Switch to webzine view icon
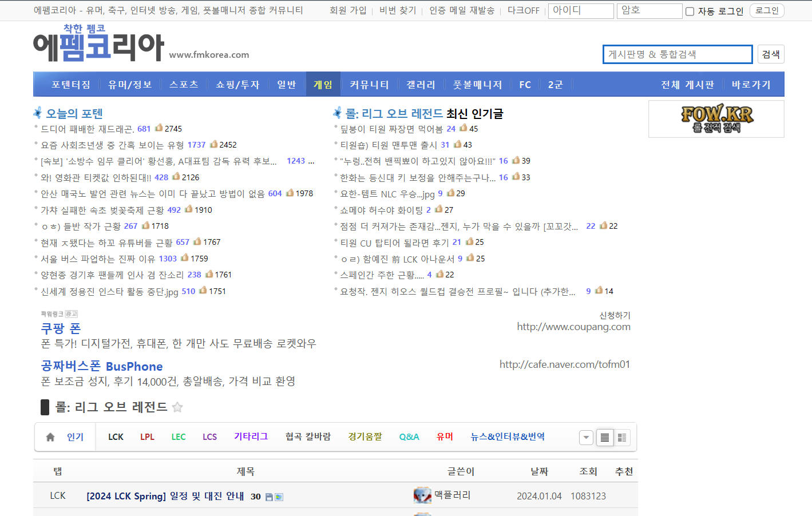Viewport: 812px width, 516px height. point(622,438)
